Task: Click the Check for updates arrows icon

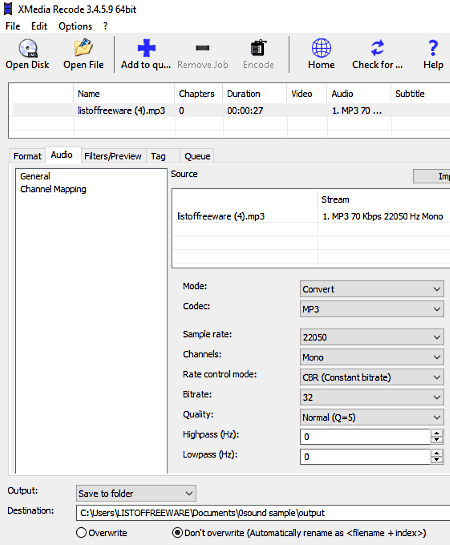Action: [x=377, y=48]
